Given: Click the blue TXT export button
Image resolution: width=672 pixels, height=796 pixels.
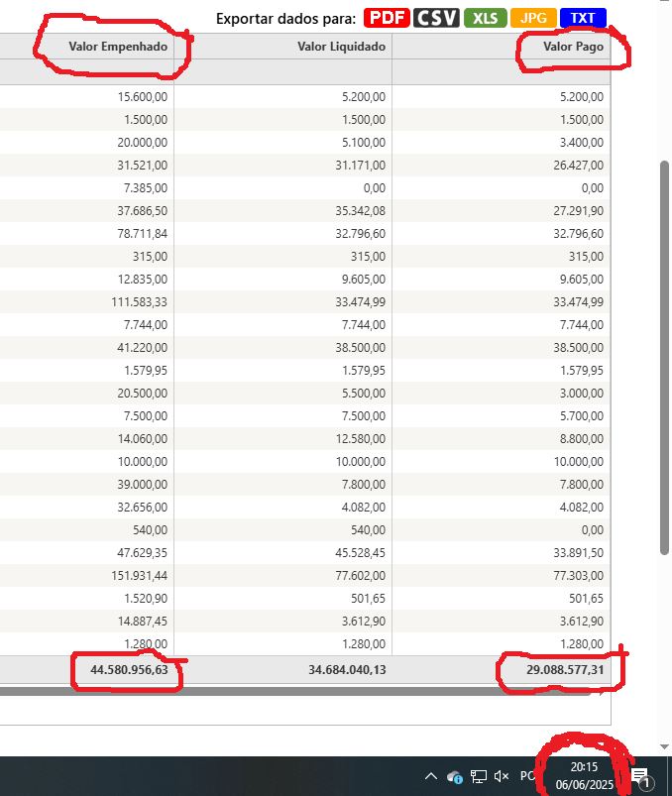Looking at the screenshot, I should point(583,18).
